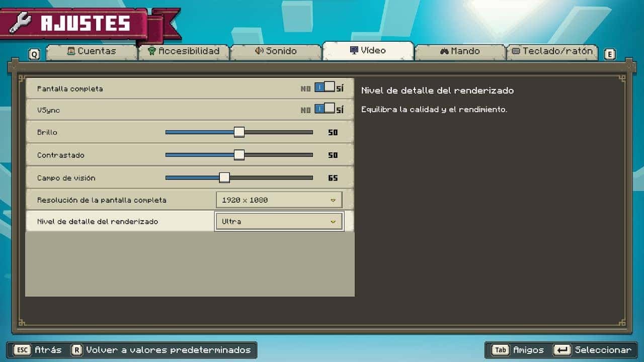Click the Campo de visión slider handle

click(x=224, y=177)
